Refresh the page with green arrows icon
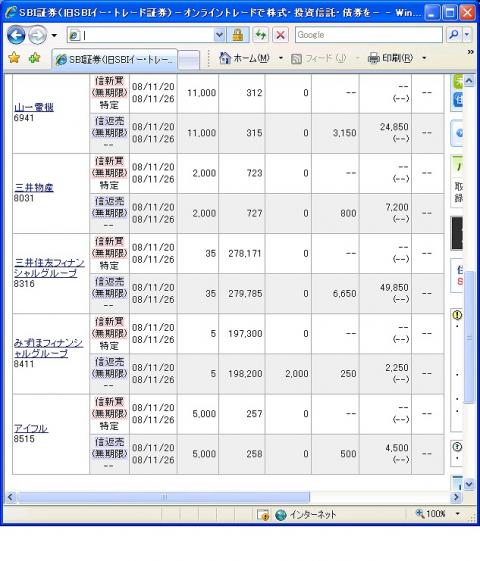The image size is (480, 561). click(261, 35)
